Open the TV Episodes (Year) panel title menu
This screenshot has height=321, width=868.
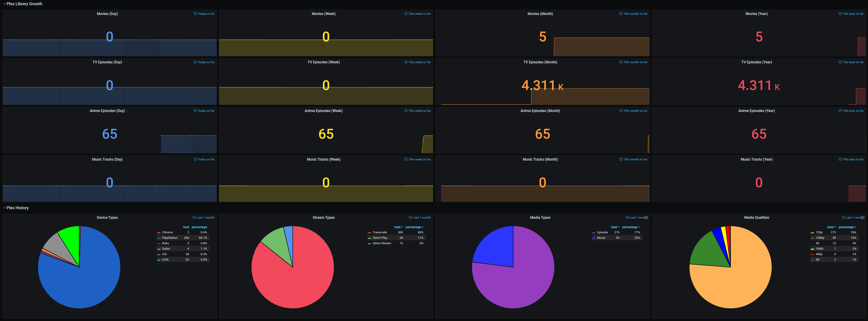click(756, 62)
